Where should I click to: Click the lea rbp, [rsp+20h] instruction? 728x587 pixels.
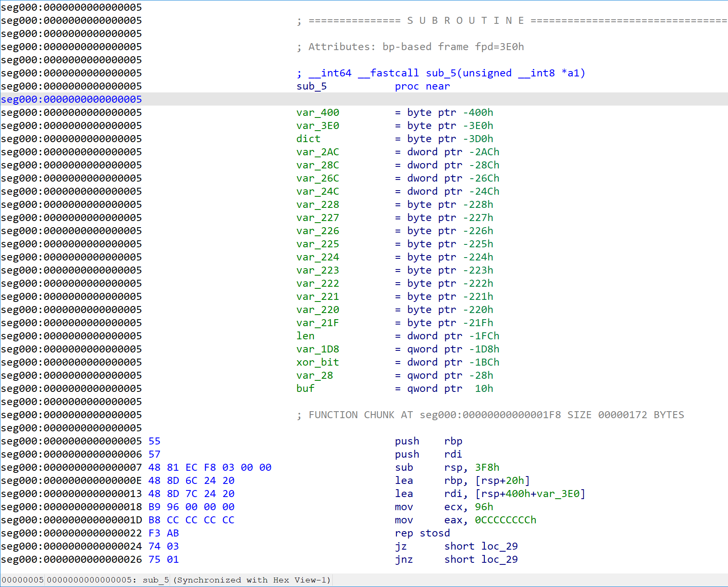pyautogui.click(x=463, y=481)
